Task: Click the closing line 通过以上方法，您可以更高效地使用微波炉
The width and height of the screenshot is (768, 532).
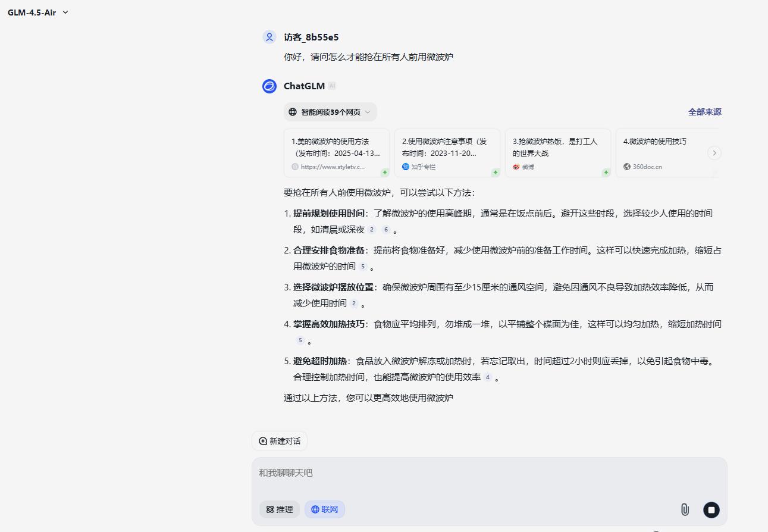Action: tap(368, 398)
